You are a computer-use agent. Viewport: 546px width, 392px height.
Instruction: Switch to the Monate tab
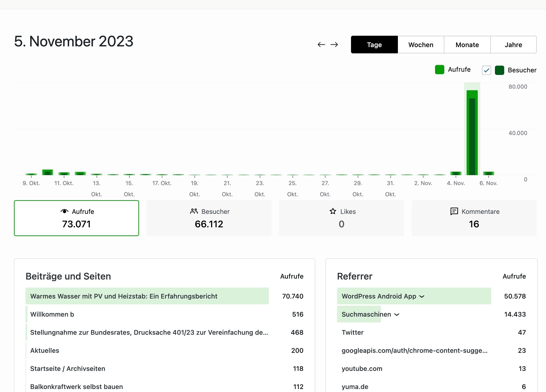click(x=467, y=45)
